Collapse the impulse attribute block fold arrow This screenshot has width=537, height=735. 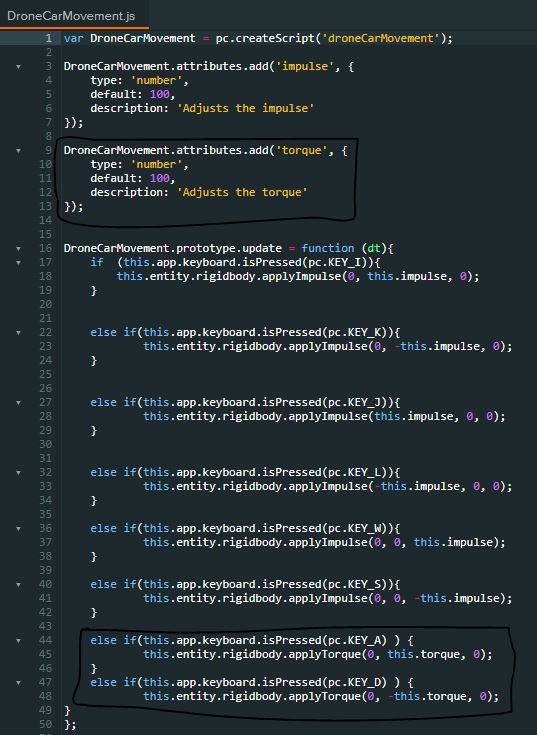coord(18,67)
